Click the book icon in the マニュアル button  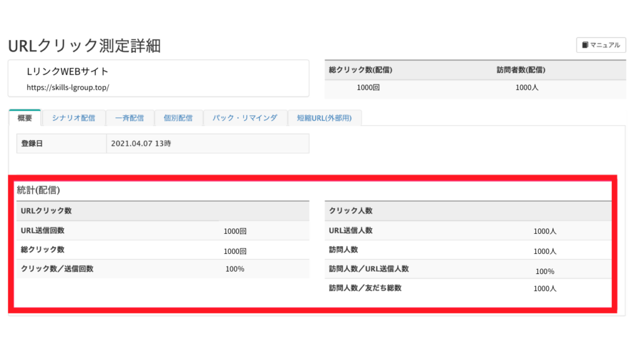pyautogui.click(x=585, y=45)
